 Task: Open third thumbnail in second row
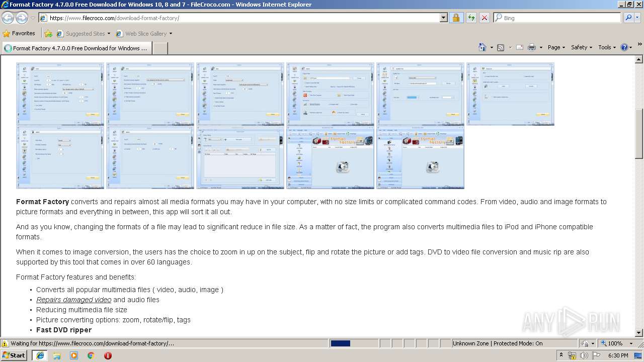(240, 157)
